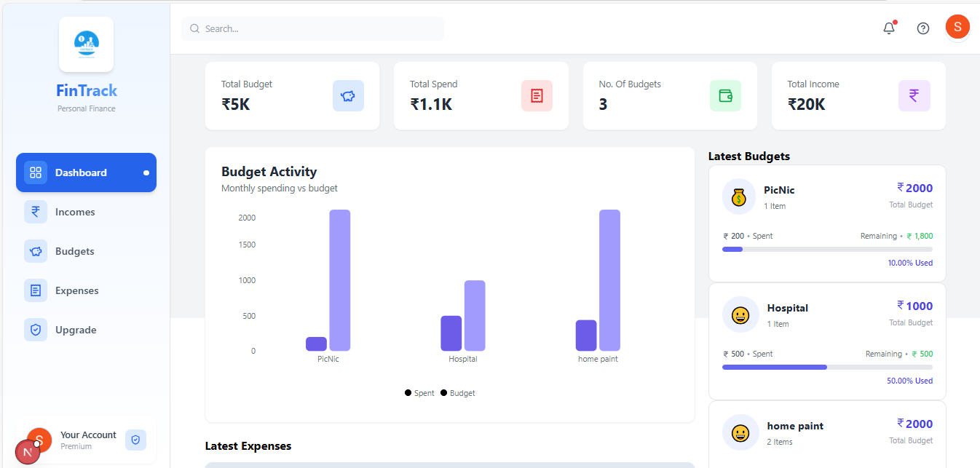Click the green wallet No. Of Budgets icon
Screen dimensions: 980x468
tap(725, 95)
